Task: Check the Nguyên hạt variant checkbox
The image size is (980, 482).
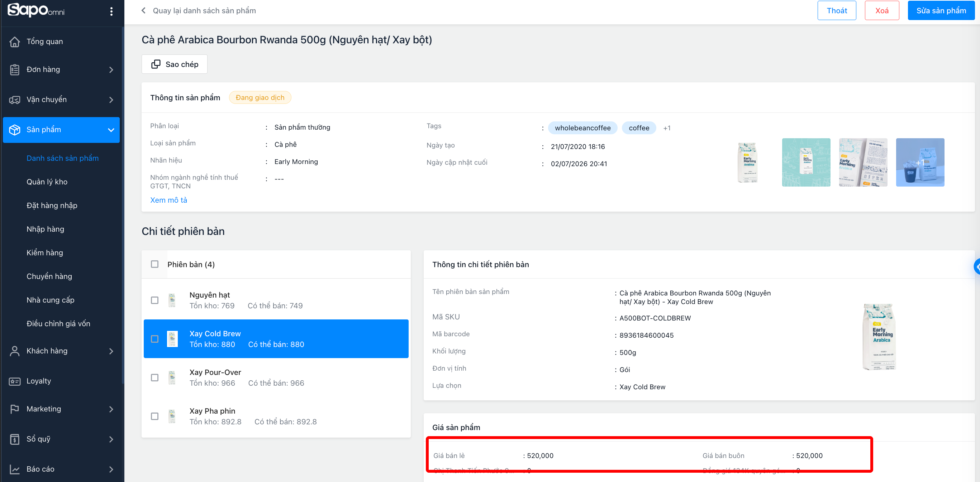Action: 154,300
